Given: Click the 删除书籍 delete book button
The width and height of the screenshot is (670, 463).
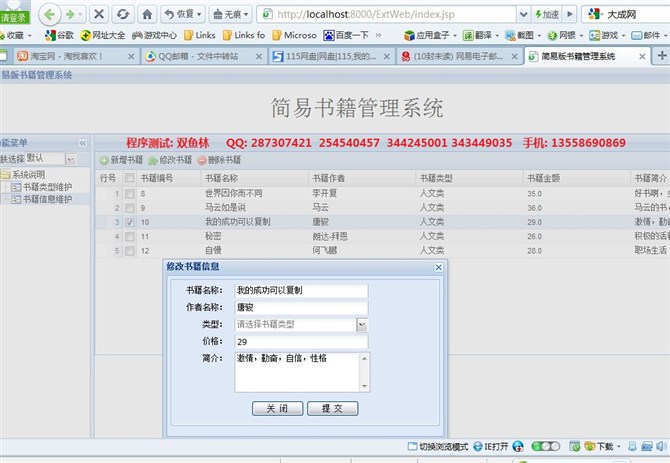Looking at the screenshot, I should click(x=219, y=160).
